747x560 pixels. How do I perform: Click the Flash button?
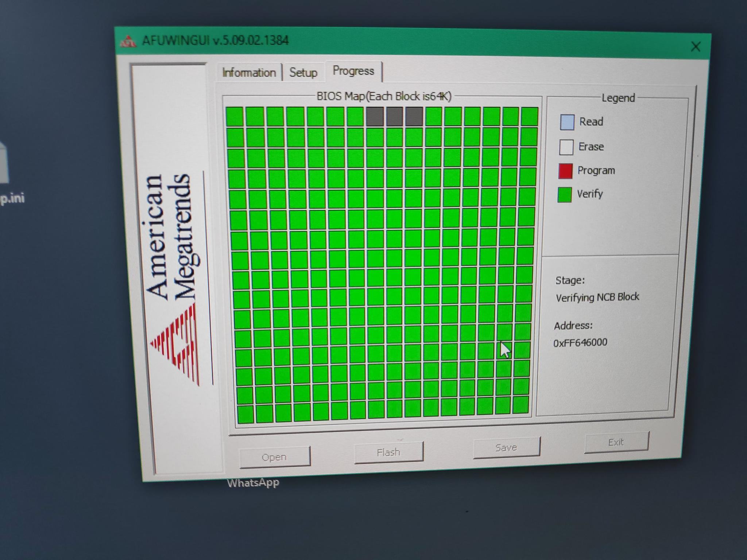[x=389, y=452]
